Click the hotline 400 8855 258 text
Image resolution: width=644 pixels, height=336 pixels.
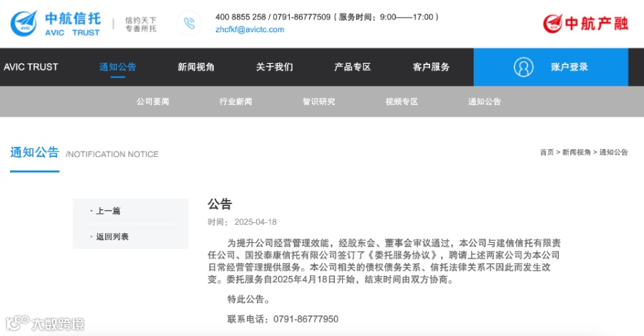coord(240,17)
